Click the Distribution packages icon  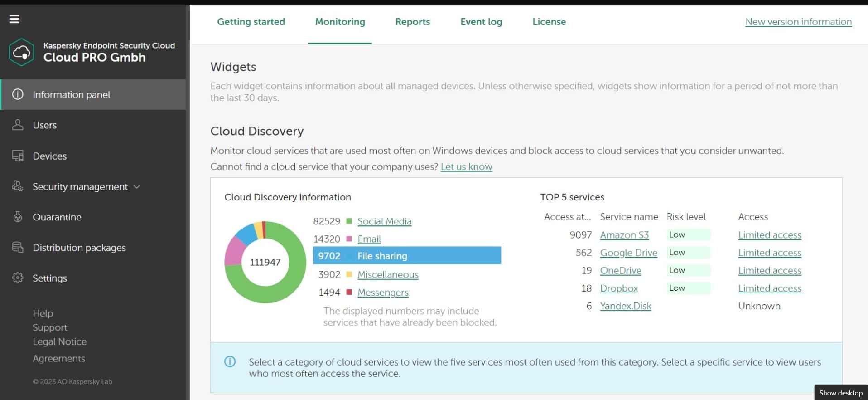(x=18, y=247)
